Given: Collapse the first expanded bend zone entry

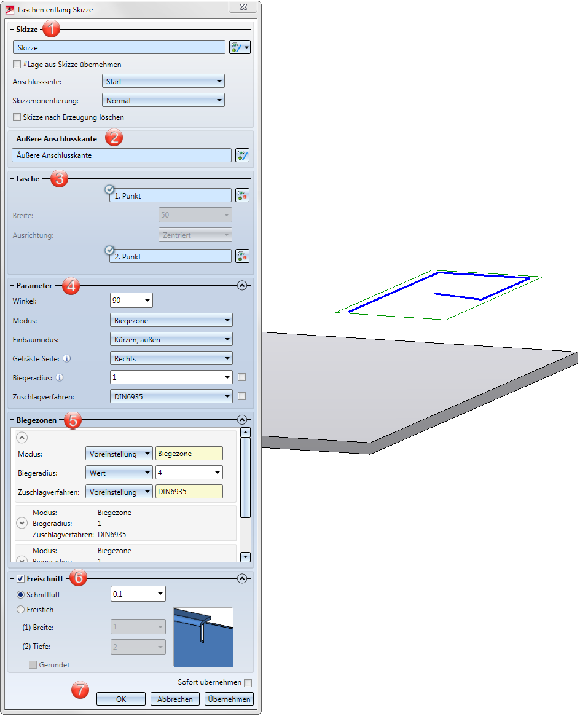Looking at the screenshot, I should [x=22, y=437].
